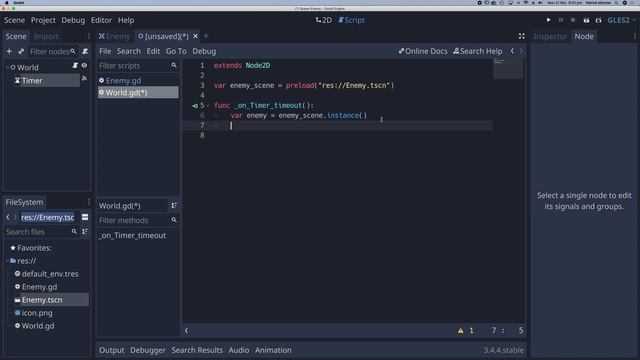Switch to the Script workspace
This screenshot has height=360, width=640.
click(351, 20)
